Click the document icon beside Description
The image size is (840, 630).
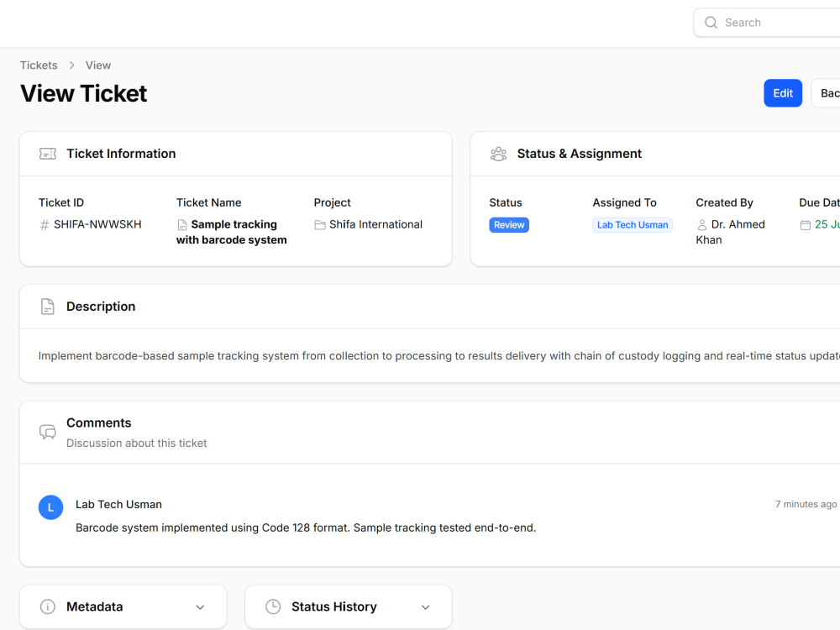(48, 307)
